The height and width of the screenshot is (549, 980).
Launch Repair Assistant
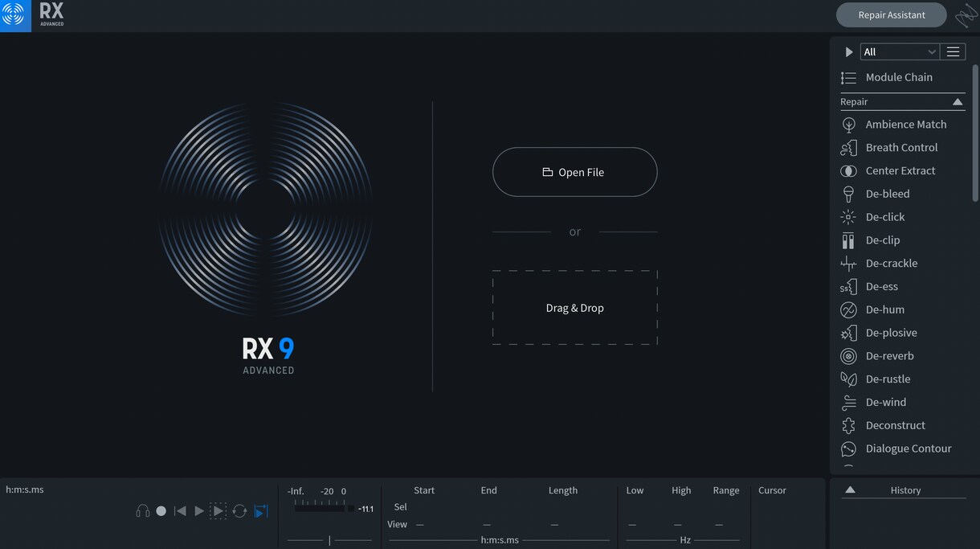[892, 15]
